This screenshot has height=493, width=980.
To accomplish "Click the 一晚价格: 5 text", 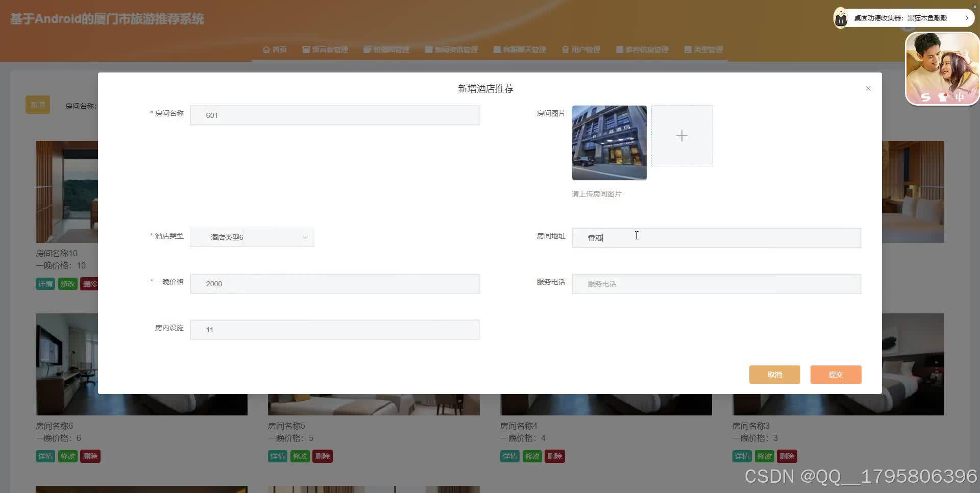I will (x=290, y=438).
